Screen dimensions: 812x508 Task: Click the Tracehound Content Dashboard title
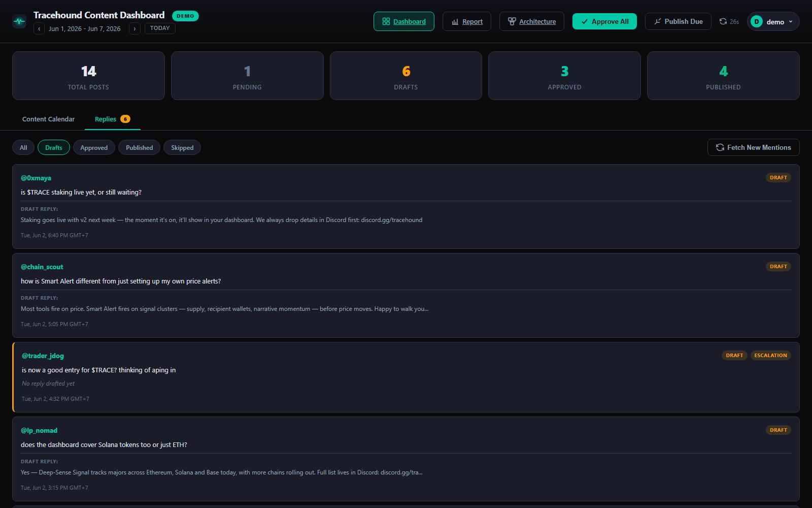99,15
